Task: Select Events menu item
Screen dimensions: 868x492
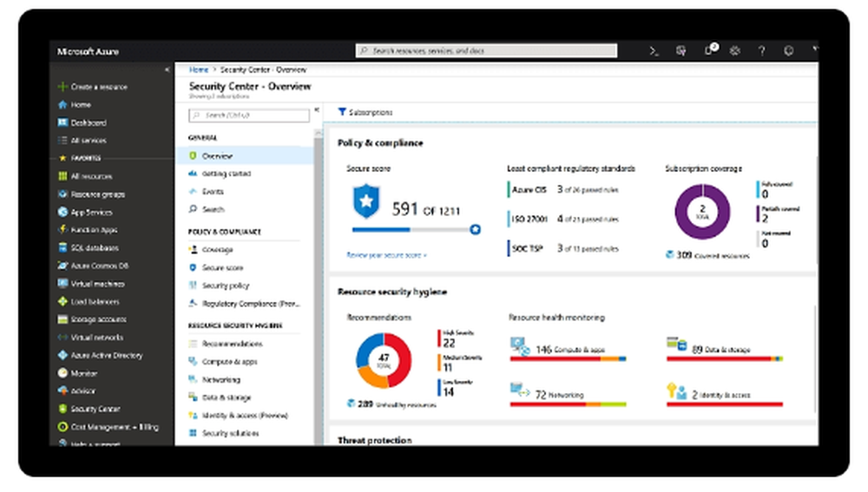Action: (207, 192)
